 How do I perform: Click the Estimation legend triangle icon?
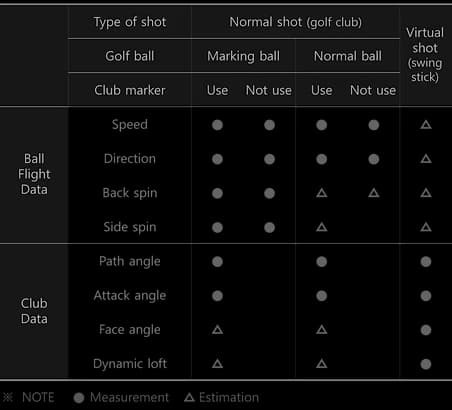coord(189,397)
